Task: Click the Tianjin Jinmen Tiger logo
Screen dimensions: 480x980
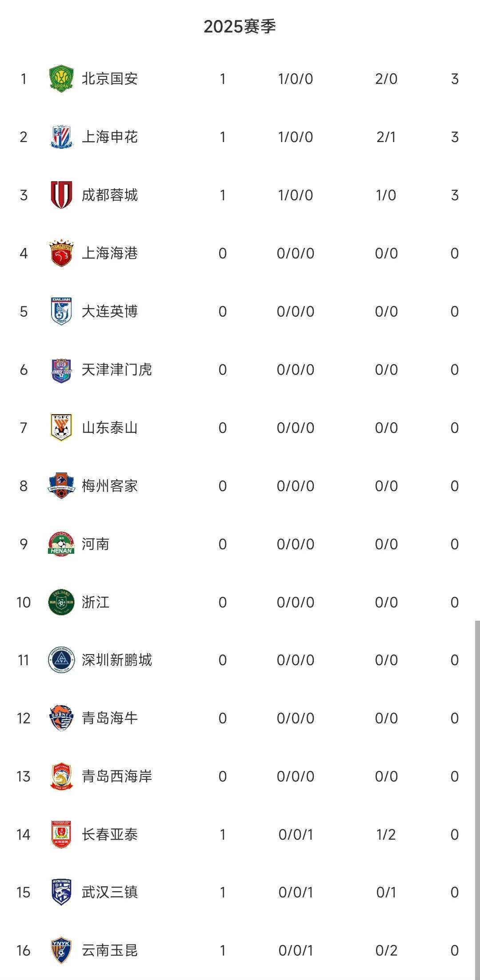Action: (61, 370)
